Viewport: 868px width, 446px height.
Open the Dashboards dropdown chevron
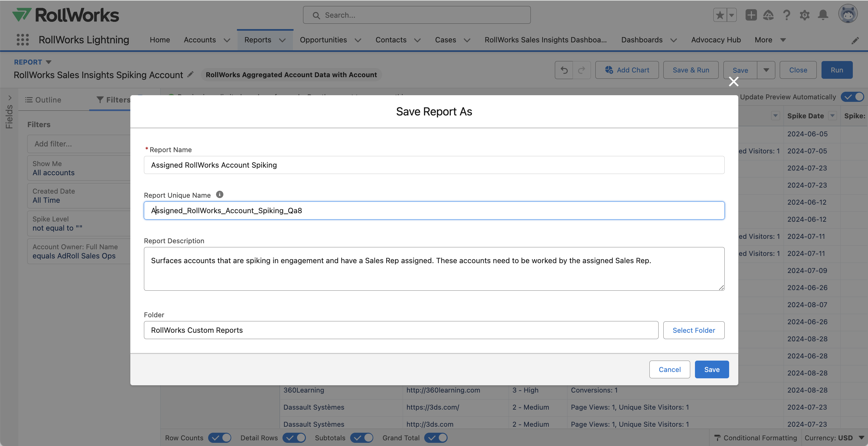[x=673, y=40]
